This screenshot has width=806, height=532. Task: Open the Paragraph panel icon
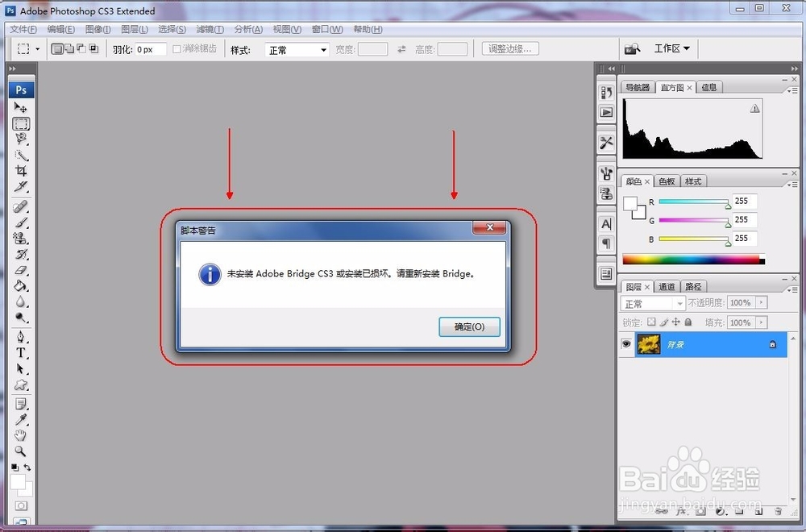(x=607, y=243)
